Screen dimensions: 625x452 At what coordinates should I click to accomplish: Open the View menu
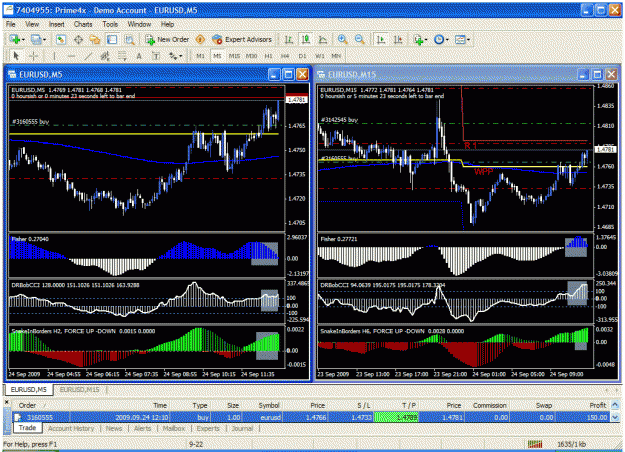pos(32,24)
